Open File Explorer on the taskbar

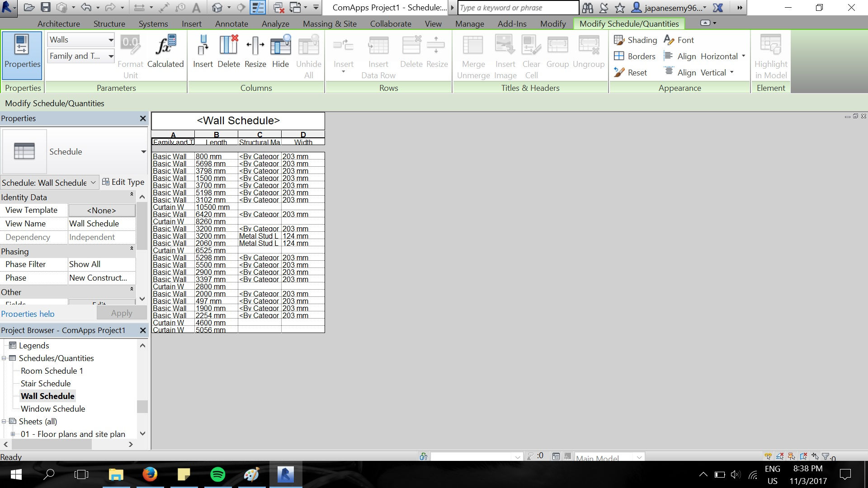click(x=116, y=474)
